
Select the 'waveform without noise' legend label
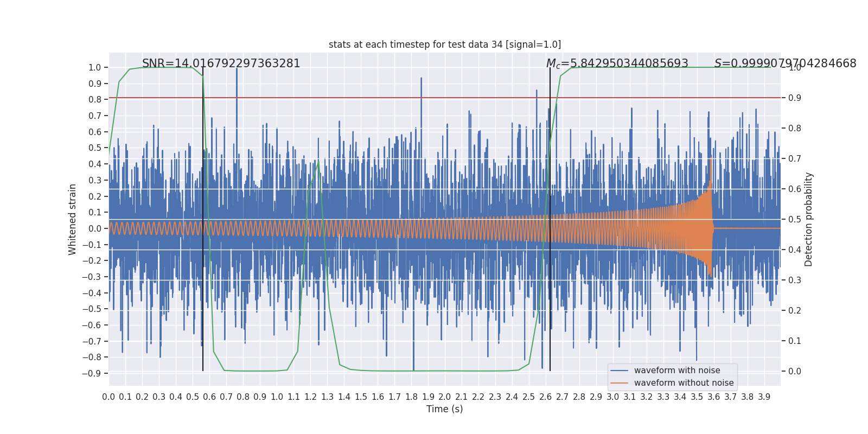tap(684, 383)
